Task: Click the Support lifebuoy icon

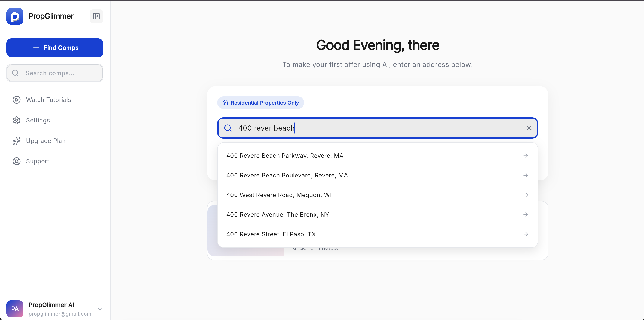Action: pos(17,161)
